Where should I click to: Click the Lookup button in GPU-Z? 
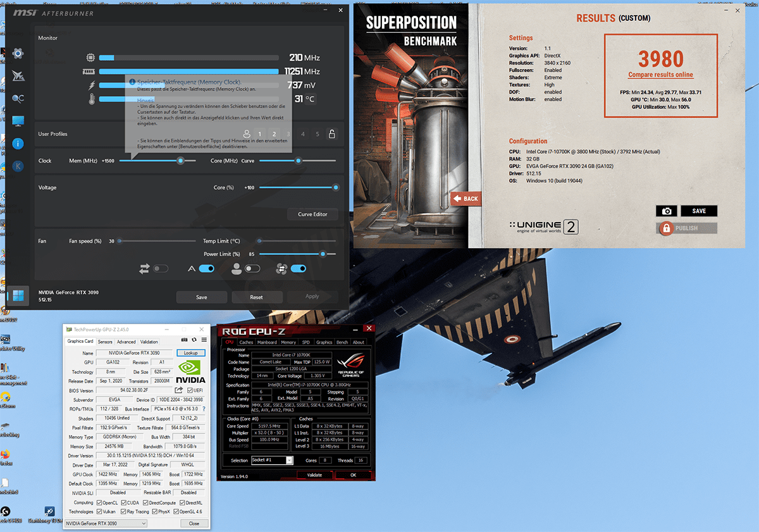(x=190, y=353)
